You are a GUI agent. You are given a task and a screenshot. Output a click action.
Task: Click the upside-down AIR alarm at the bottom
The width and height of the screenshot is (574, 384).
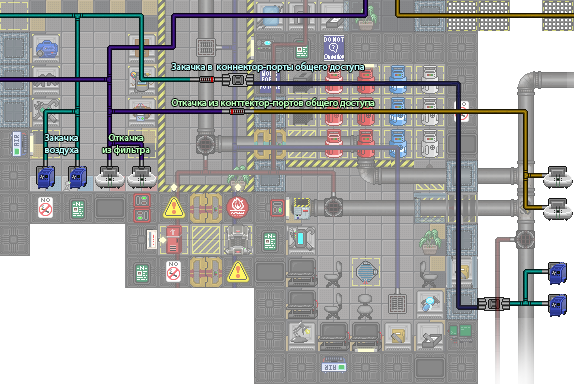pos(333,366)
